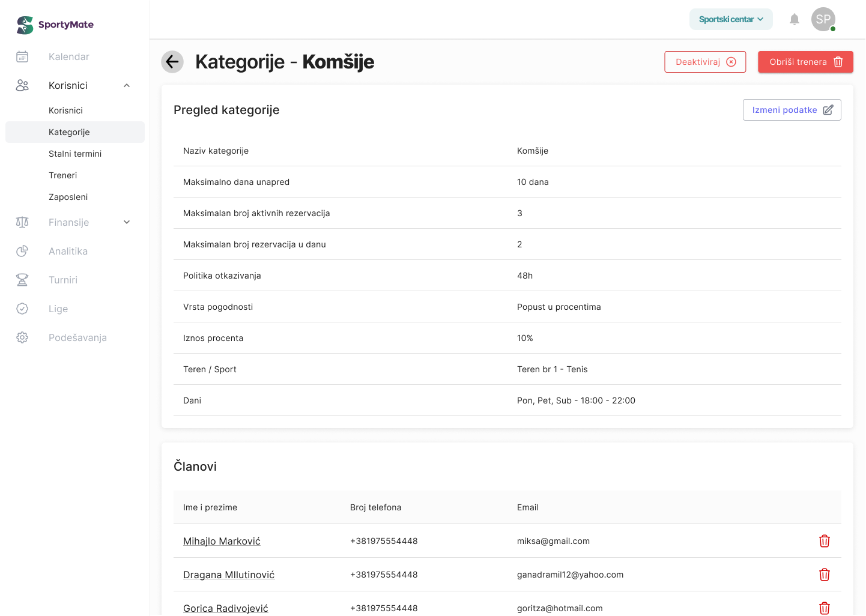Open Lige from the sidebar
The image size is (866, 616).
[58, 309]
